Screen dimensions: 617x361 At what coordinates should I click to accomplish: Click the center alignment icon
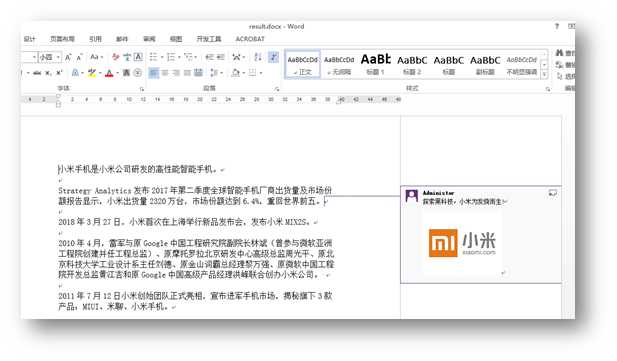click(x=165, y=73)
